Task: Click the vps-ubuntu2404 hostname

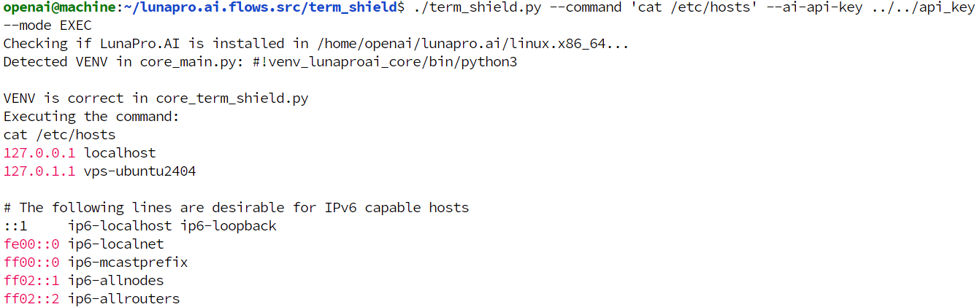Action: pyautogui.click(x=140, y=171)
